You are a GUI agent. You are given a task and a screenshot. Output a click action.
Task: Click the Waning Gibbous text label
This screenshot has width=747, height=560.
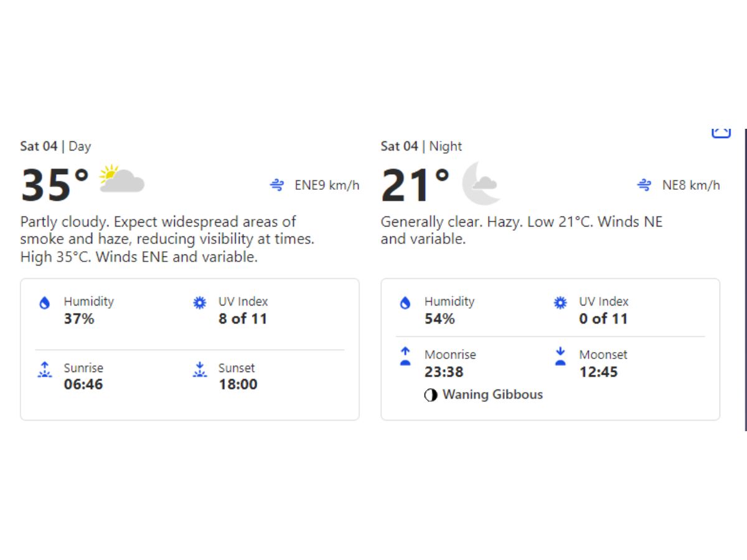click(493, 394)
